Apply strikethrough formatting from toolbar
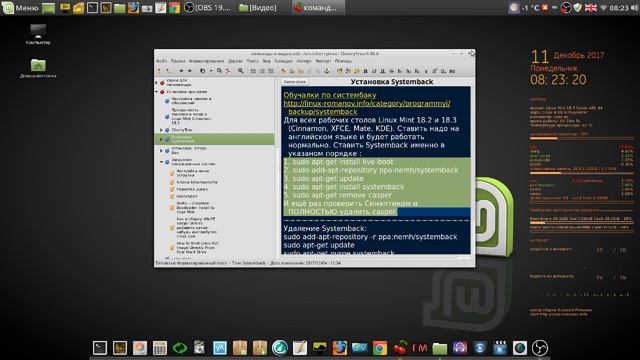Viewport: 640px width, 360px height. (391, 71)
